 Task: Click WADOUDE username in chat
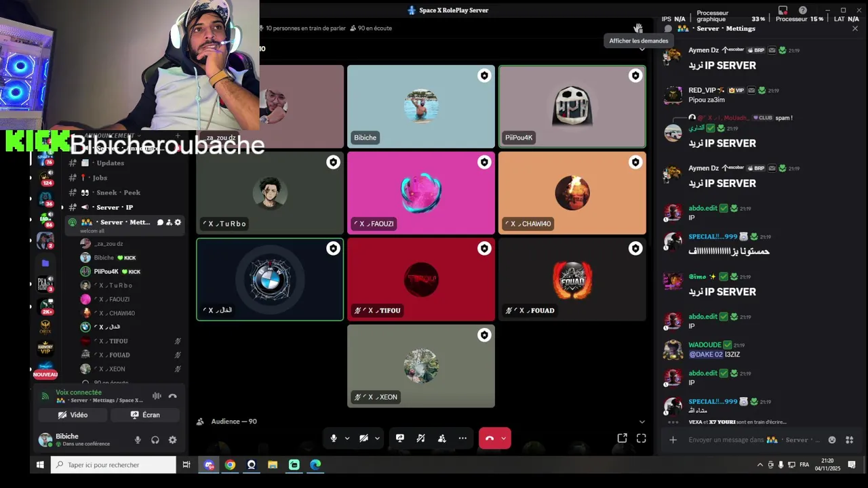click(x=705, y=345)
